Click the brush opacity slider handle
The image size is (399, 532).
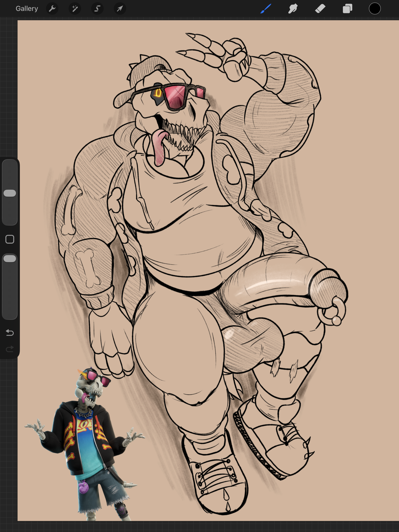click(10, 259)
